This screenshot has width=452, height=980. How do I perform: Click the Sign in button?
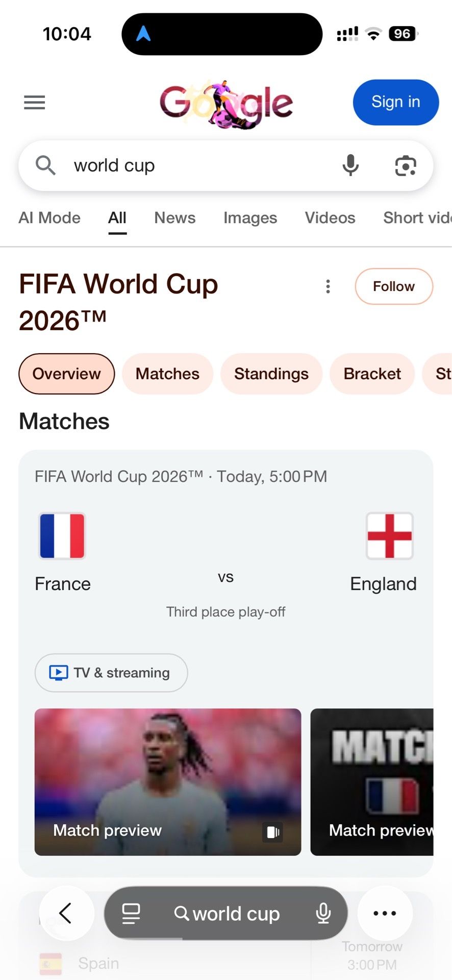pyautogui.click(x=395, y=102)
